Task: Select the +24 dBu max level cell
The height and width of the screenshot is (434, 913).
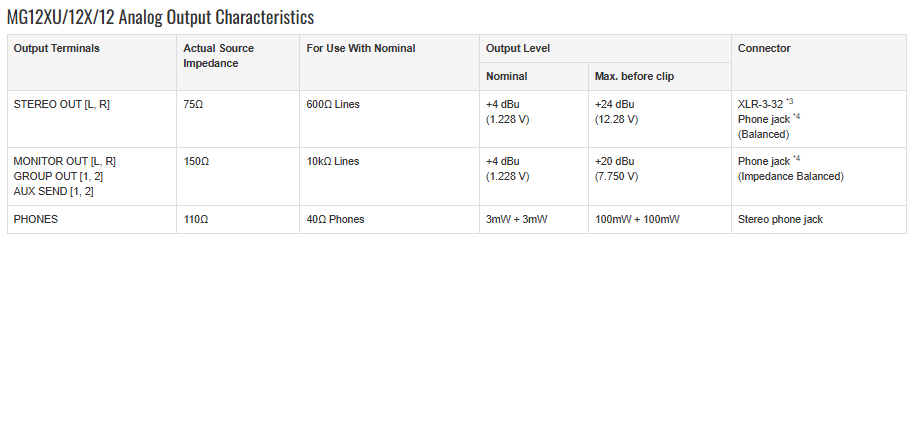Action: pyautogui.click(x=660, y=119)
